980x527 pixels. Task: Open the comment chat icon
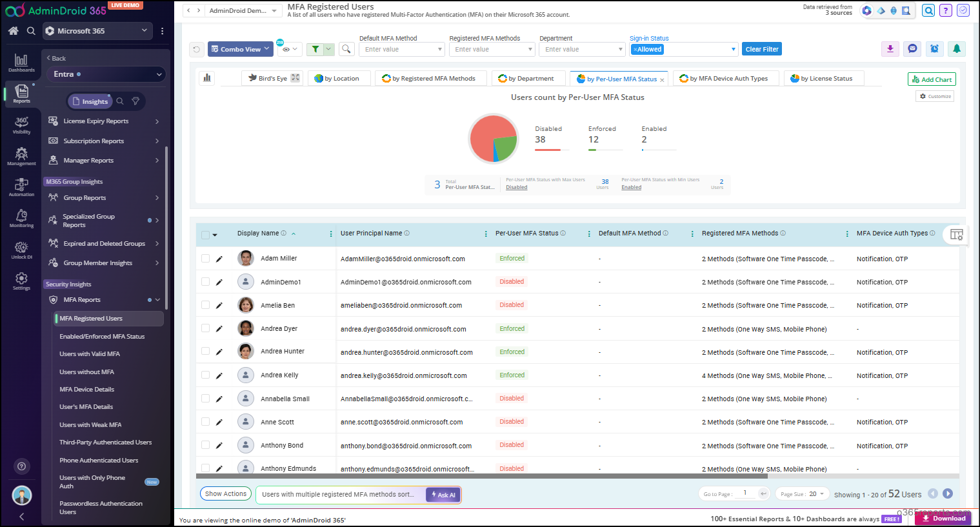(912, 49)
